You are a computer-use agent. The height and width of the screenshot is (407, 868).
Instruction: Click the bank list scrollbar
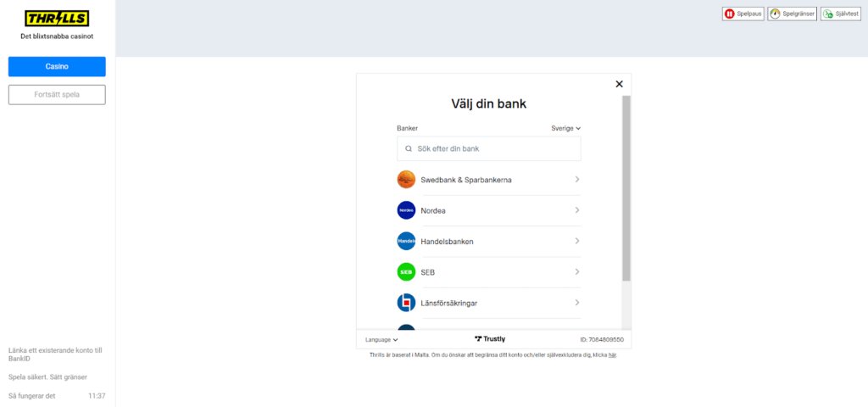(626, 187)
